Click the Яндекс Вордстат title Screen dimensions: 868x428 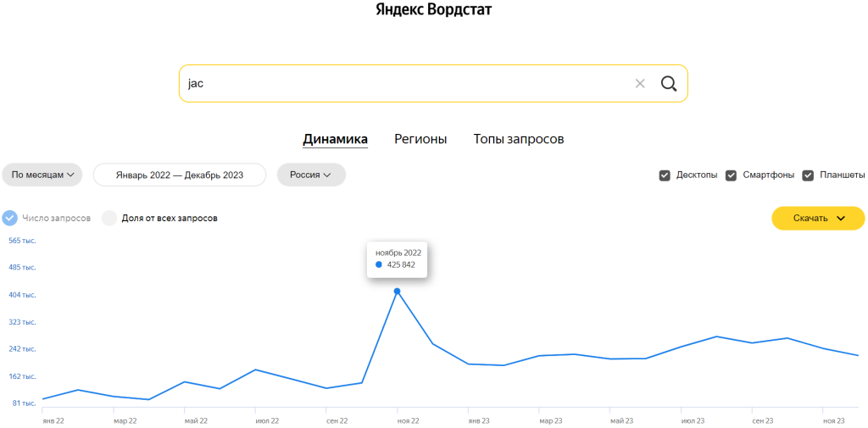(x=433, y=9)
